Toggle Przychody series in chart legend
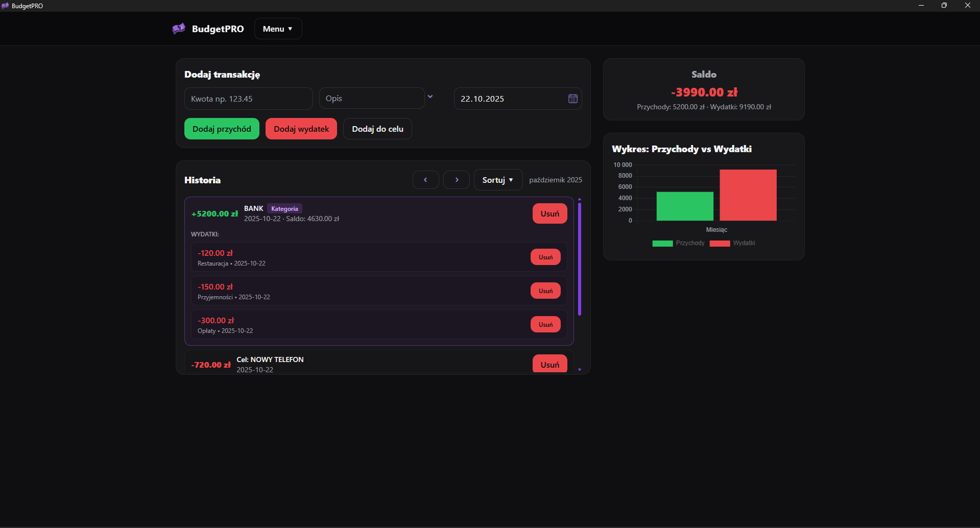The width and height of the screenshot is (980, 528). pyautogui.click(x=678, y=243)
